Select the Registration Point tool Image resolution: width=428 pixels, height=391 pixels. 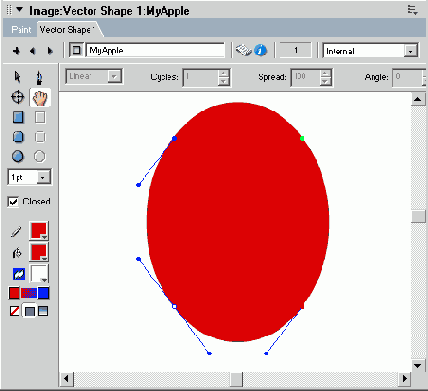point(18,97)
